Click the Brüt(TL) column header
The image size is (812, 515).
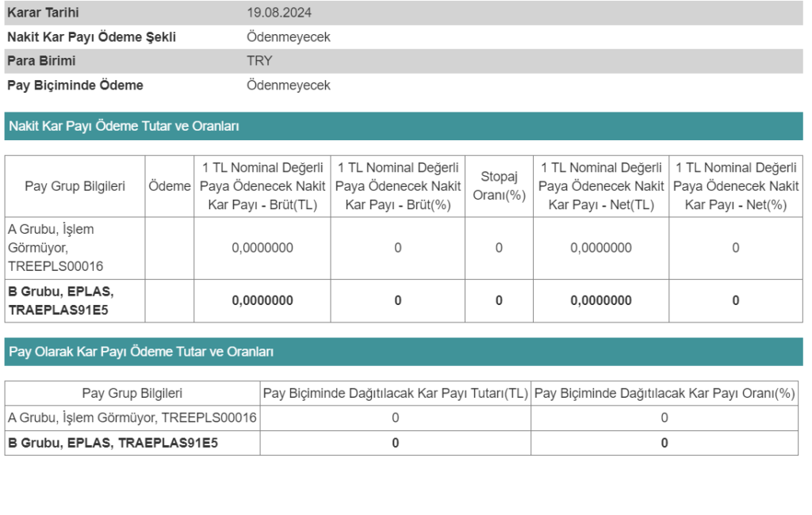262,186
